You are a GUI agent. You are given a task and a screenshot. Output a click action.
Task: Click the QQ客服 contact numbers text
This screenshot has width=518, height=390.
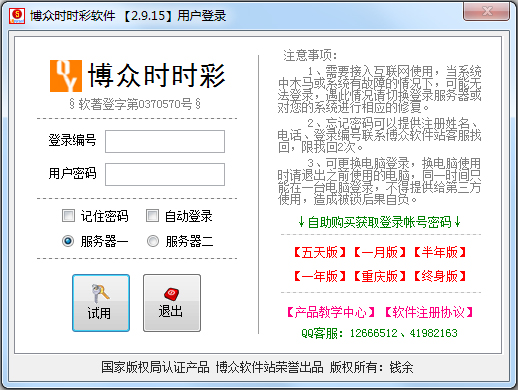[379, 333]
